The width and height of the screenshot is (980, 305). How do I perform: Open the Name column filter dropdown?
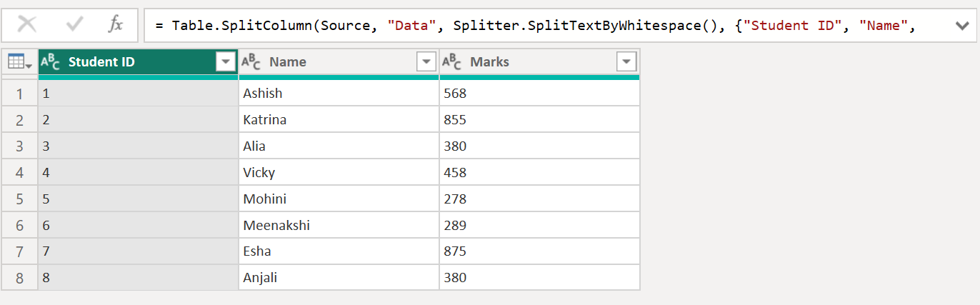point(426,62)
